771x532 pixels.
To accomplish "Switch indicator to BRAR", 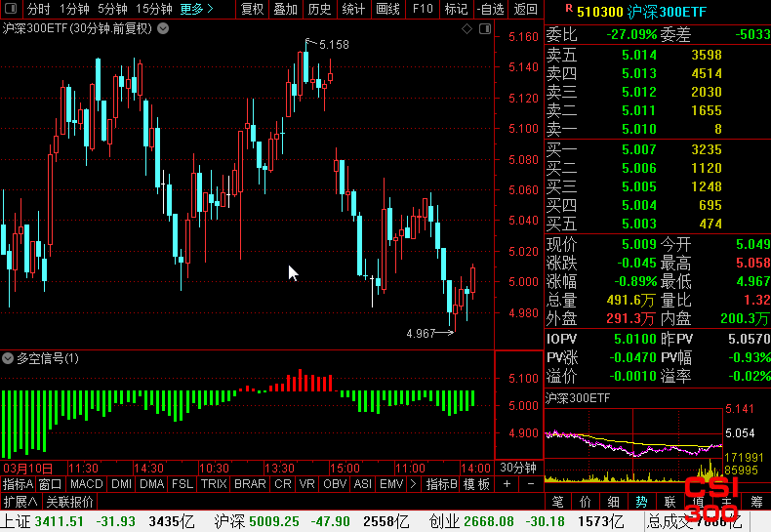I will pyautogui.click(x=250, y=484).
